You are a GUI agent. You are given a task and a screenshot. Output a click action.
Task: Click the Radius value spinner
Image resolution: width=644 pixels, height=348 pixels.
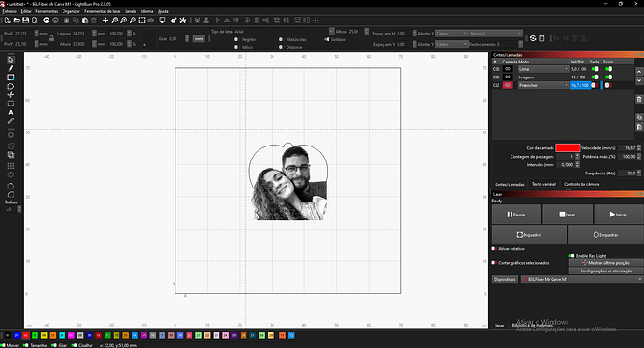pos(19,209)
